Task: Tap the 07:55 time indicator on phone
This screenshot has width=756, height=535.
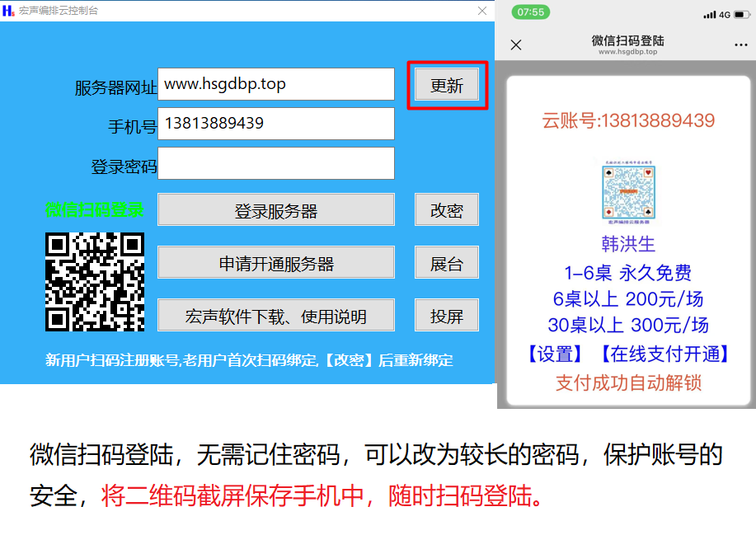Action: pos(530,12)
